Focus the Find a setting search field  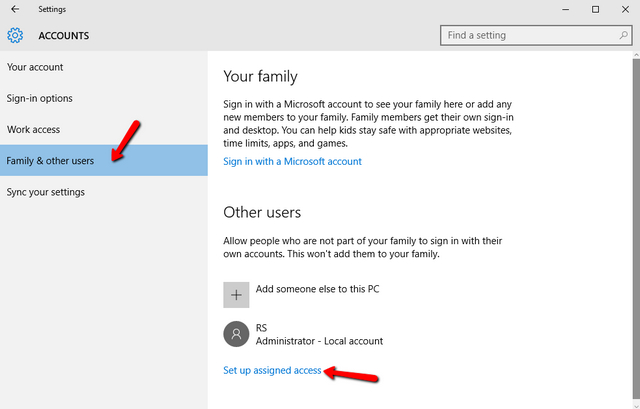click(525, 35)
